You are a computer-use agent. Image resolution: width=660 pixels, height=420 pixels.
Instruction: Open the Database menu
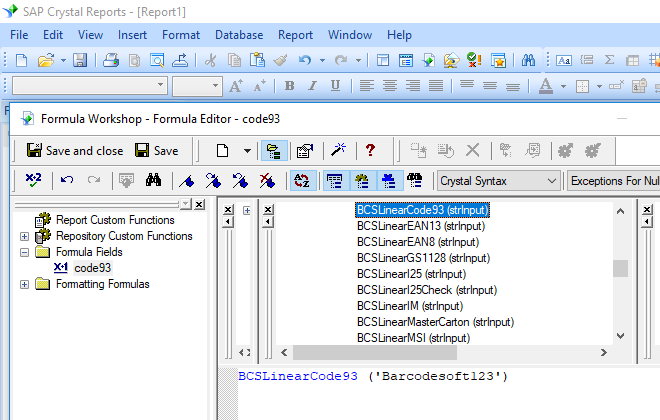(239, 35)
